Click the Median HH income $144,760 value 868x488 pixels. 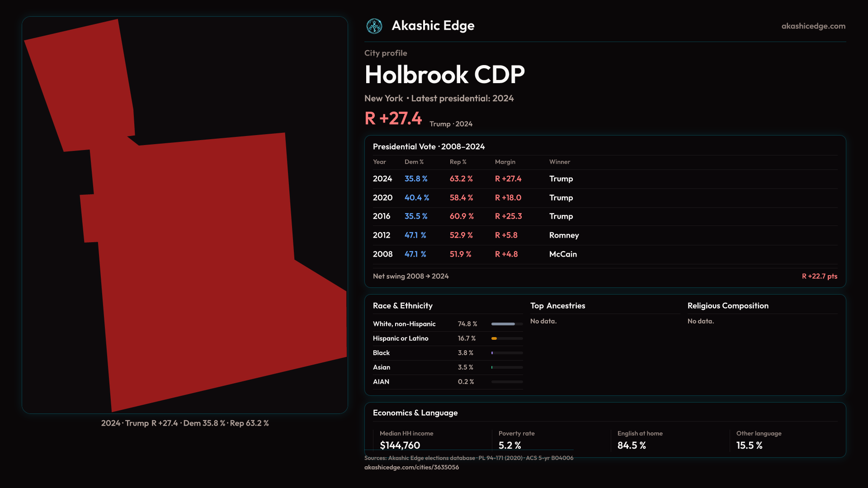[400, 446]
